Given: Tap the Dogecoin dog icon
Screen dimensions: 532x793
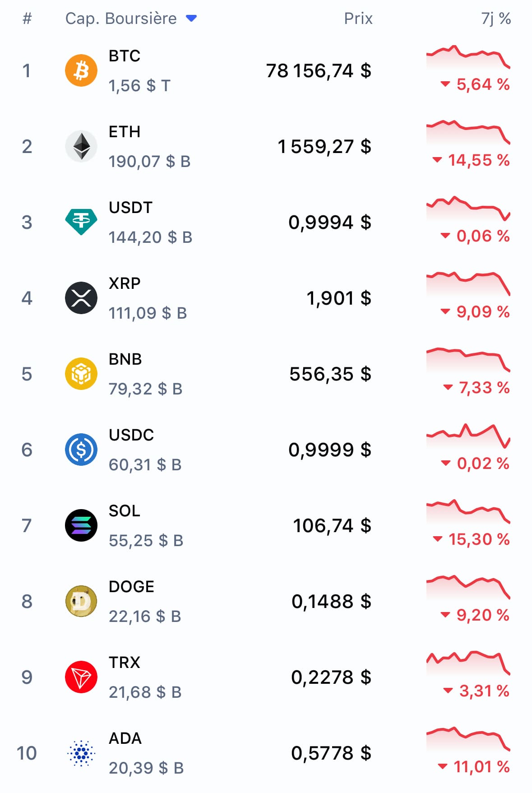Looking at the screenshot, I should 81,601.
